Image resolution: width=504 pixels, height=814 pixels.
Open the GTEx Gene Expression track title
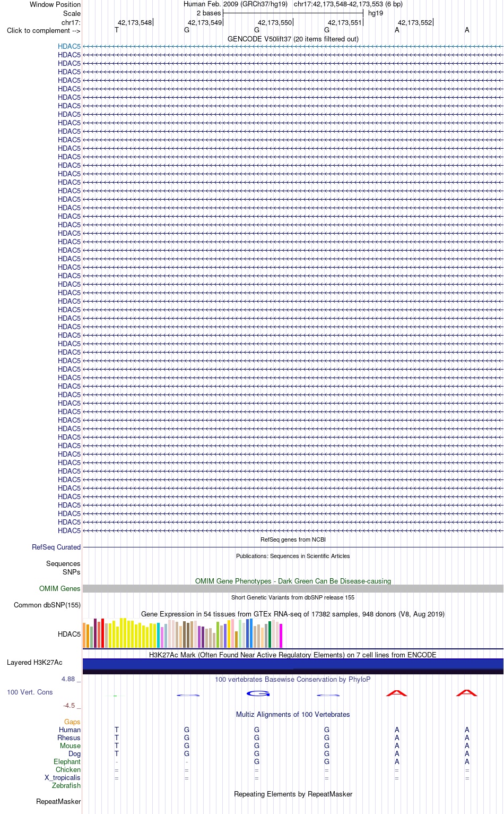293,614
